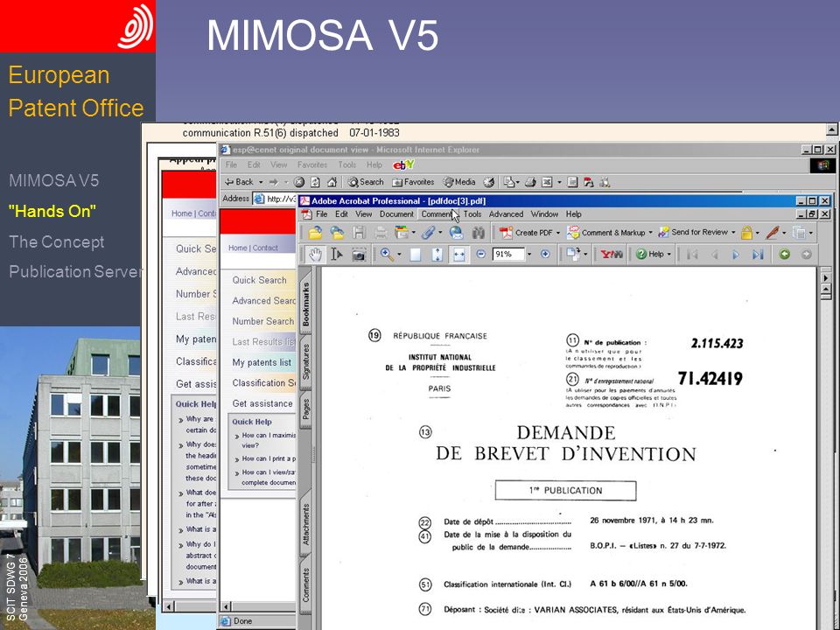The height and width of the screenshot is (630, 840).
Task: Go to the previous page in Acrobat
Action: 714,255
